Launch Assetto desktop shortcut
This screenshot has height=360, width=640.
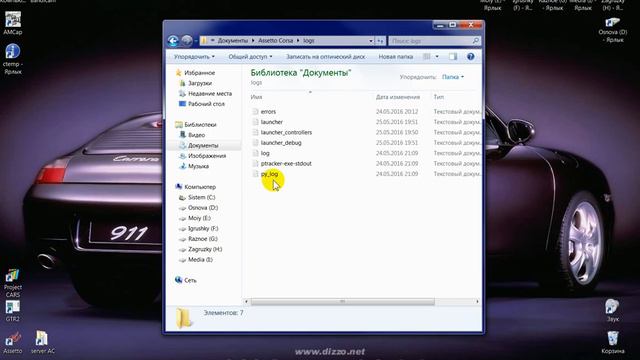[x=13, y=343]
